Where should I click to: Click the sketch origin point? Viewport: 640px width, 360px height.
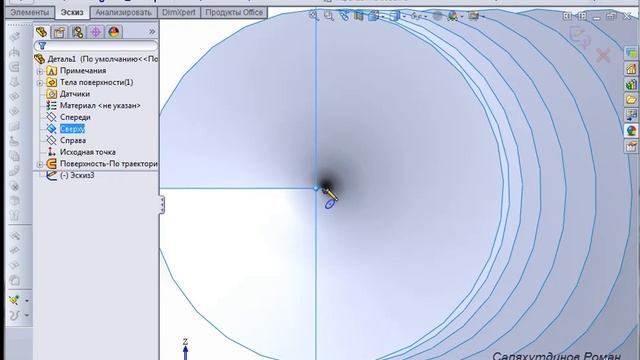[x=316, y=188]
